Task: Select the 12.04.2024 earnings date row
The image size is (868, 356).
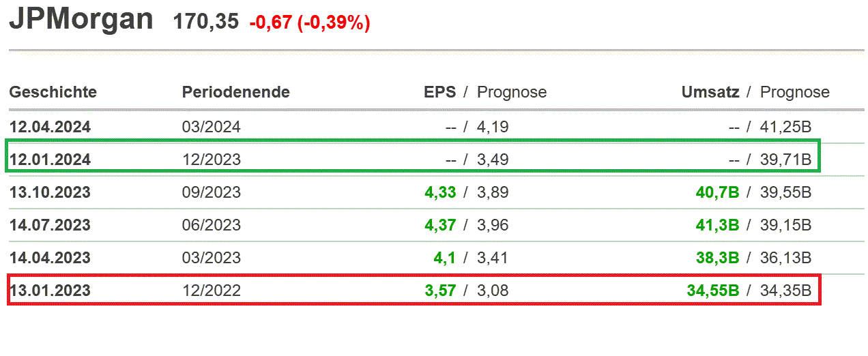Action: tap(50, 127)
